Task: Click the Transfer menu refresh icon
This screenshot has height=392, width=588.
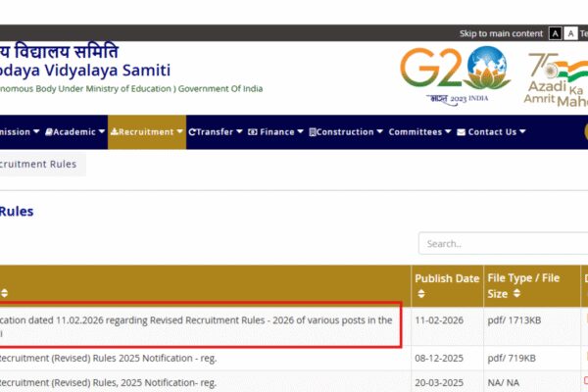Action: click(x=192, y=132)
